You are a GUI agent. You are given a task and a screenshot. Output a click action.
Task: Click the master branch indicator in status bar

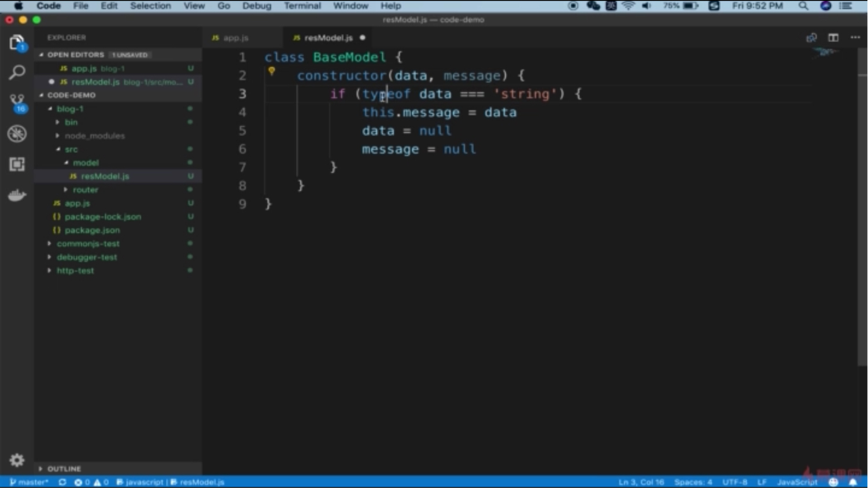point(29,482)
